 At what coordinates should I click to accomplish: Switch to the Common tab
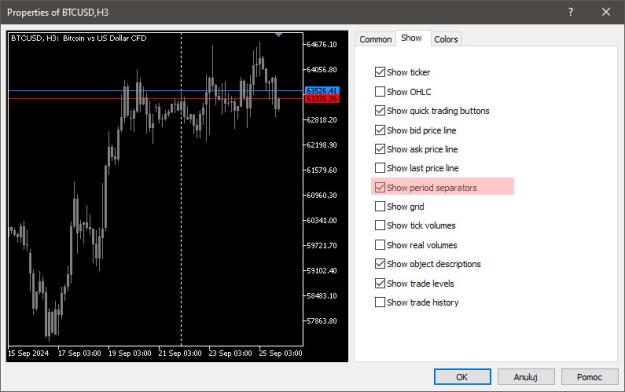pyautogui.click(x=375, y=39)
